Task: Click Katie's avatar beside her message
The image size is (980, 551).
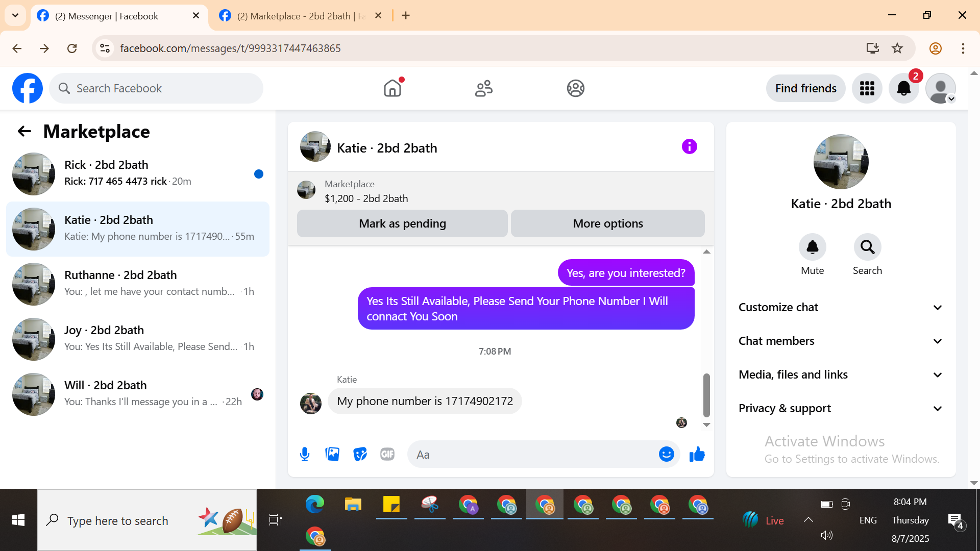Action: point(311,403)
